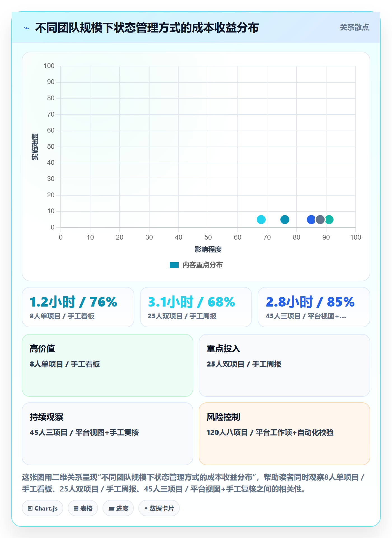Select the green data point near 91

[x=330, y=219]
